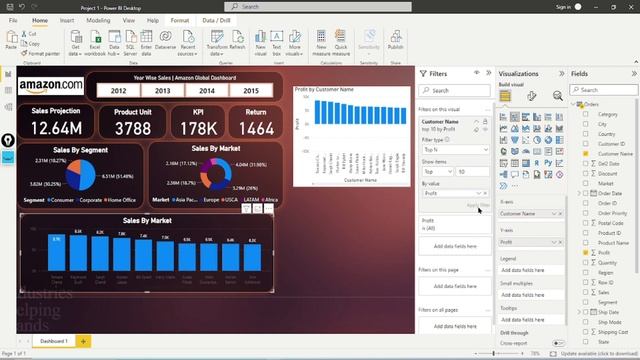Check the Sales field checkbox

tap(586, 292)
